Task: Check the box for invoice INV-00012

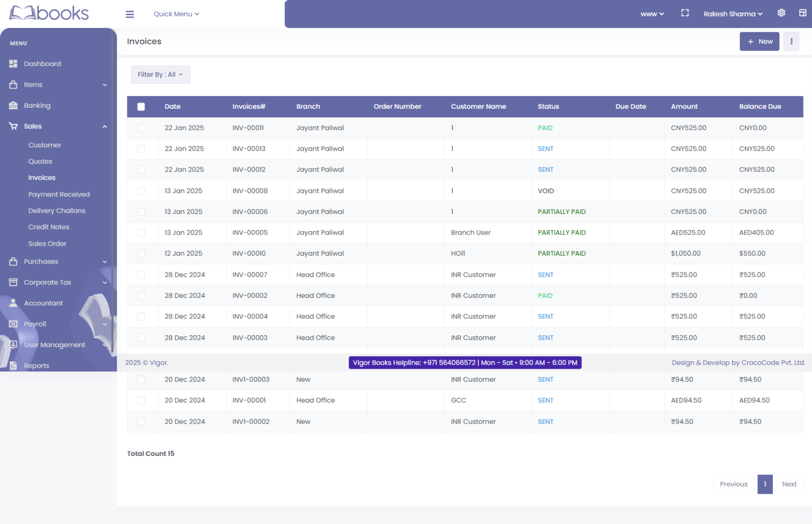Action: (x=141, y=170)
